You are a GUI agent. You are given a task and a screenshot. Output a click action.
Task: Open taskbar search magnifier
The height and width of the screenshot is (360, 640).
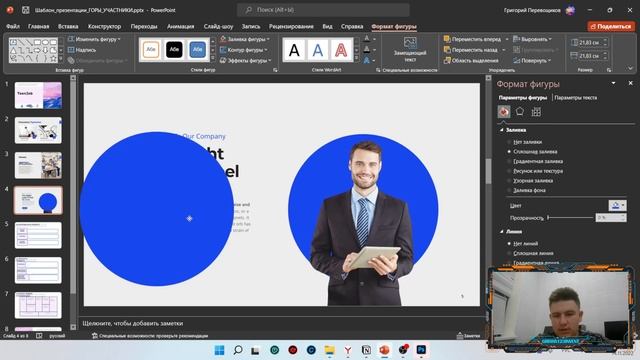click(238, 350)
